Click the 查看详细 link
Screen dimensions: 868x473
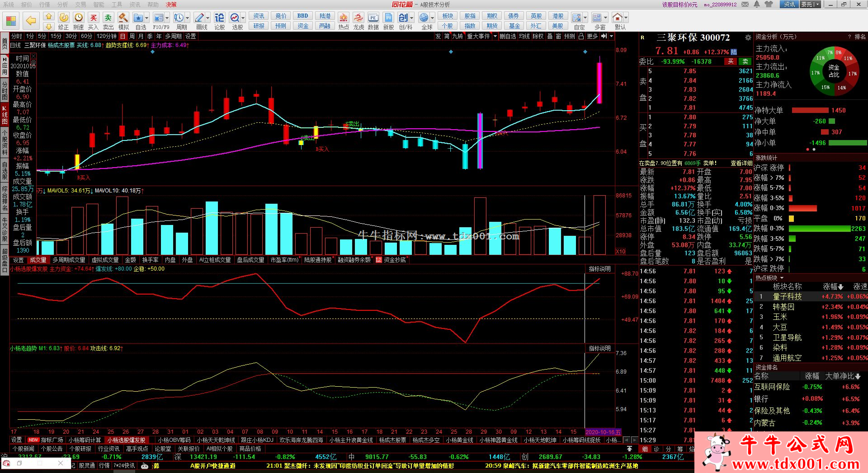[741, 163]
